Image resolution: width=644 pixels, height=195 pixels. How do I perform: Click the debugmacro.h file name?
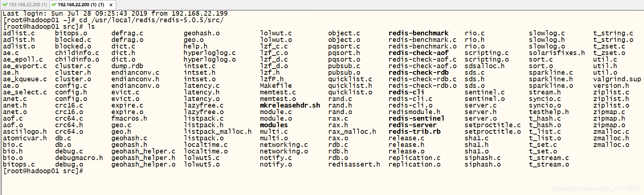tap(79, 158)
